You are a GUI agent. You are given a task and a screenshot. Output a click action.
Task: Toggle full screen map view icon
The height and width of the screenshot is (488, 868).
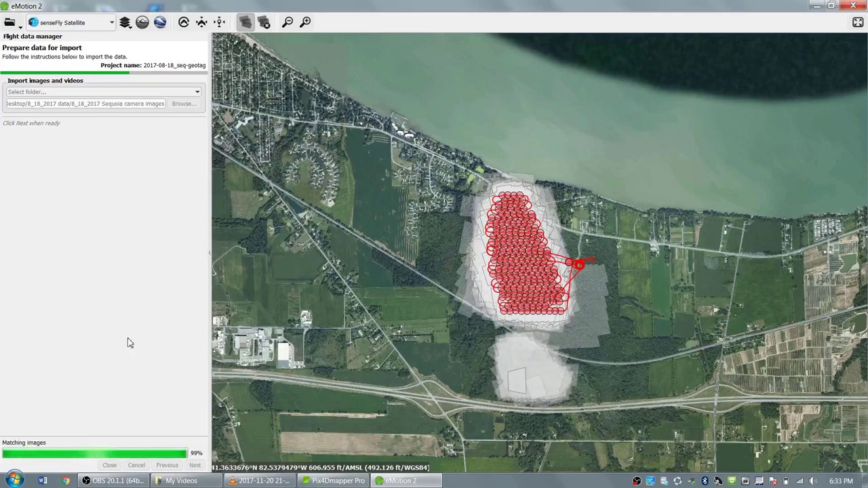click(858, 22)
